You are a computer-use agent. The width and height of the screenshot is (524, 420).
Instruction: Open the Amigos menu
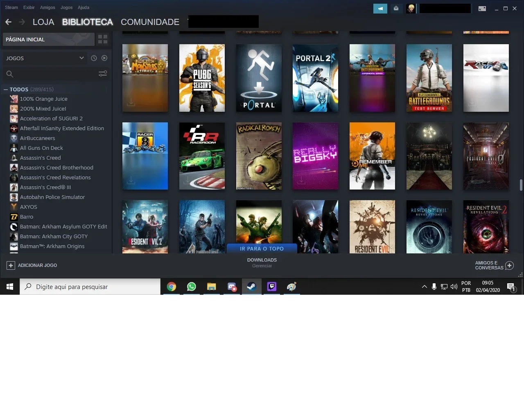pos(47,7)
